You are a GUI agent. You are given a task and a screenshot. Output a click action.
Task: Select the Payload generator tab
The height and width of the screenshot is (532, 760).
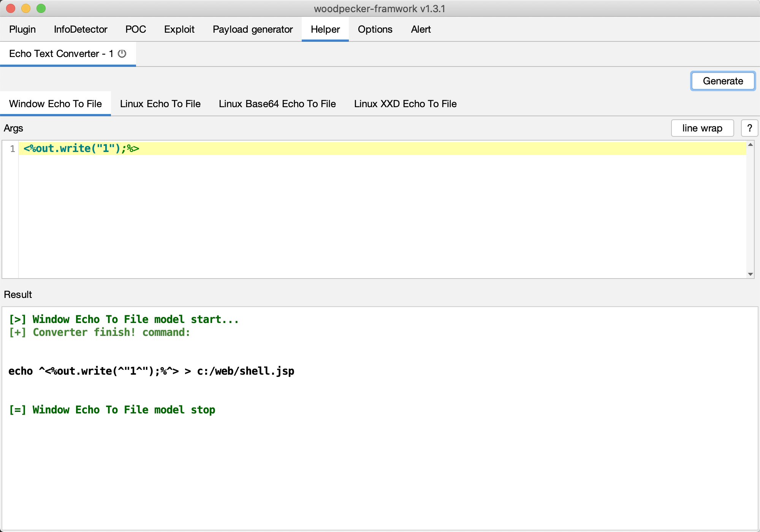click(253, 29)
